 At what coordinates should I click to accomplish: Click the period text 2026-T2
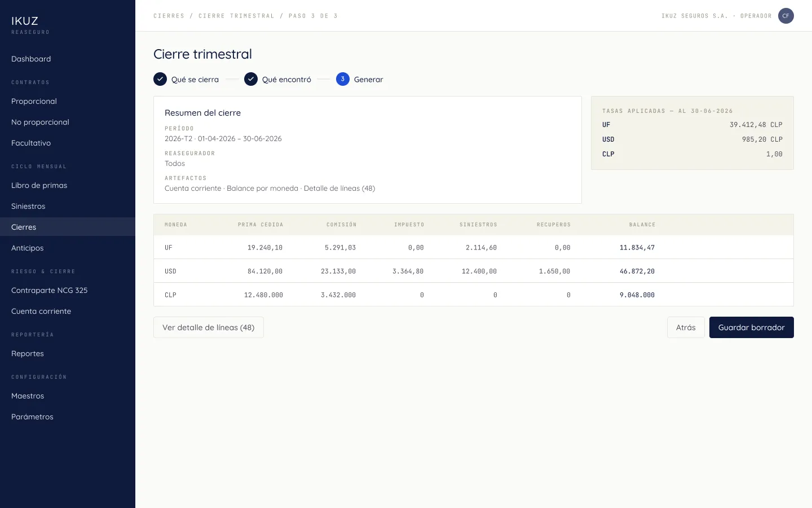(178, 139)
